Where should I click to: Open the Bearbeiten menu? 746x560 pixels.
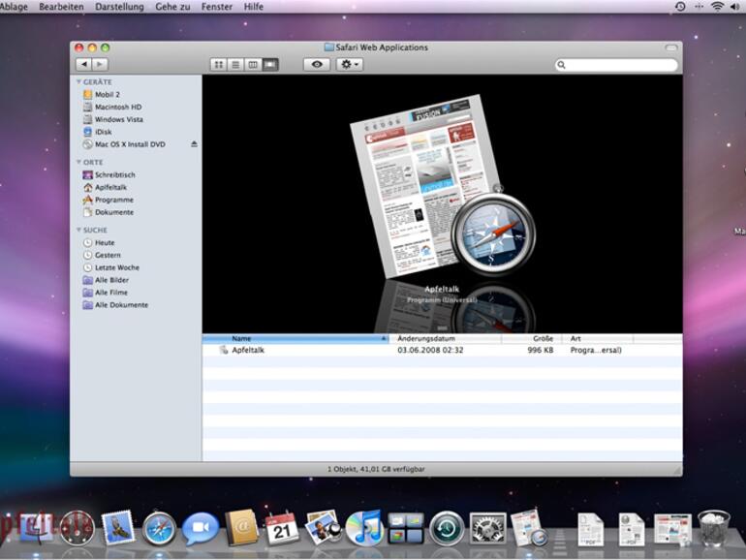(61, 7)
